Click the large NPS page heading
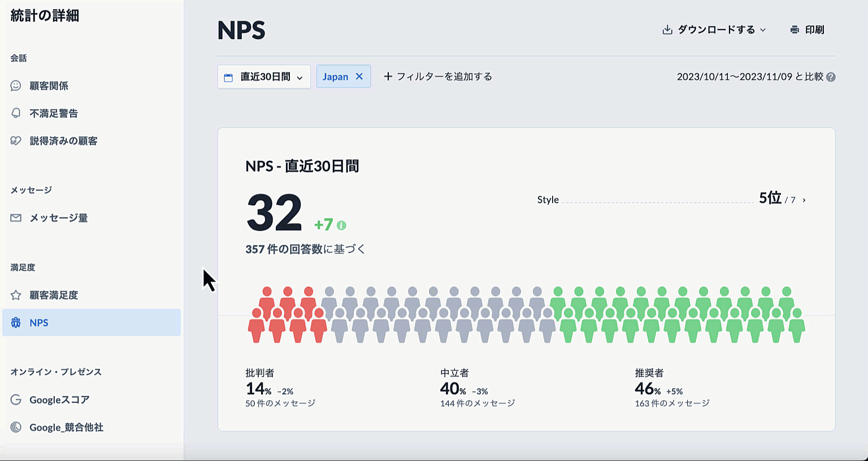Screen dimensions: 868x461 pyautogui.click(x=241, y=30)
